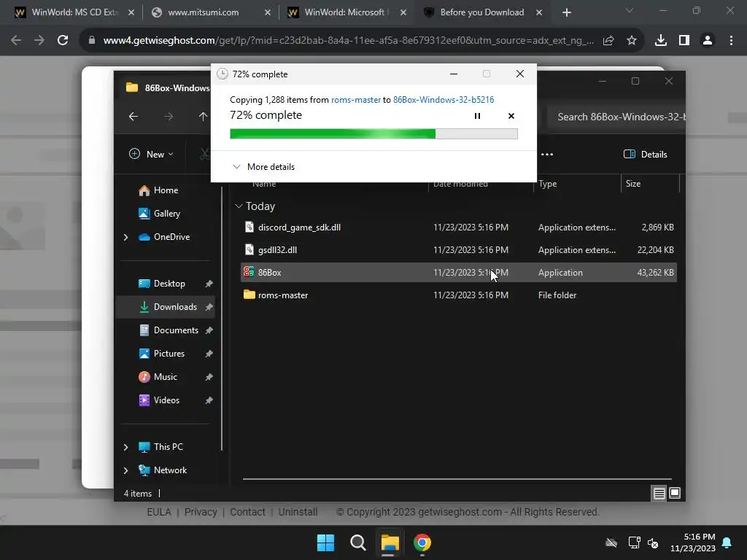Image resolution: width=747 pixels, height=560 pixels.
Task: Open the roms-master source link
Action: point(356,99)
